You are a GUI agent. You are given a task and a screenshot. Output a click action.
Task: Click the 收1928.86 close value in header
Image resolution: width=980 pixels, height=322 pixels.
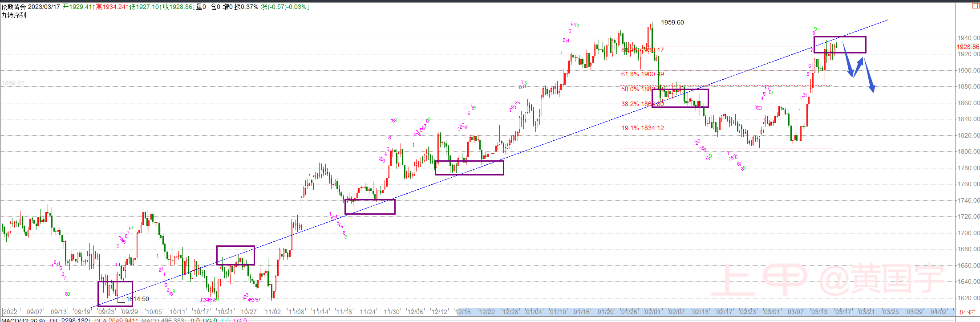coord(179,7)
